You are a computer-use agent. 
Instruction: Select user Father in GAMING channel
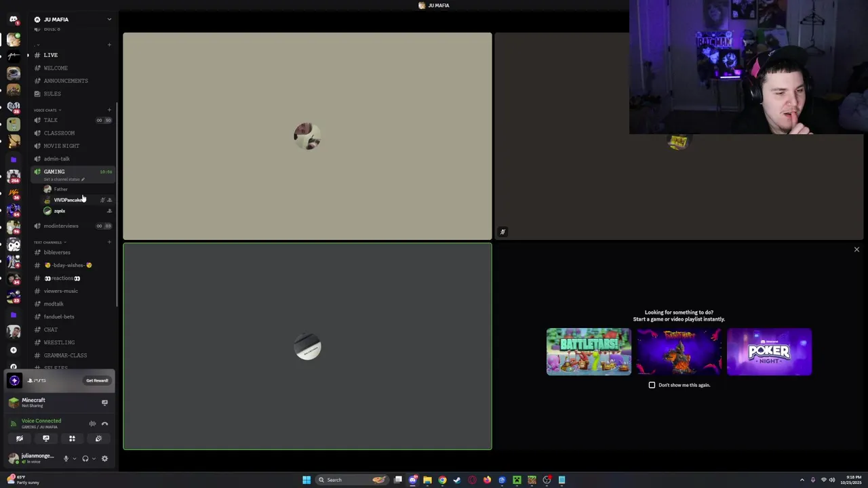(x=77, y=189)
